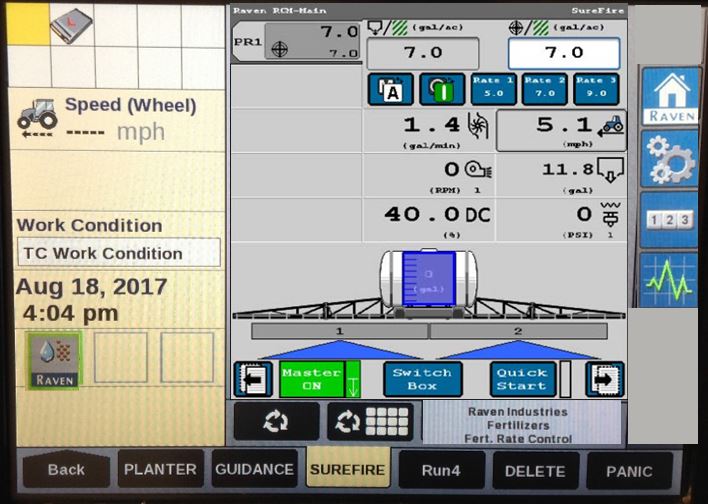Click the highlighted target rate 7.0 field
Viewport: 708px width, 504px height.
pyautogui.click(x=563, y=53)
